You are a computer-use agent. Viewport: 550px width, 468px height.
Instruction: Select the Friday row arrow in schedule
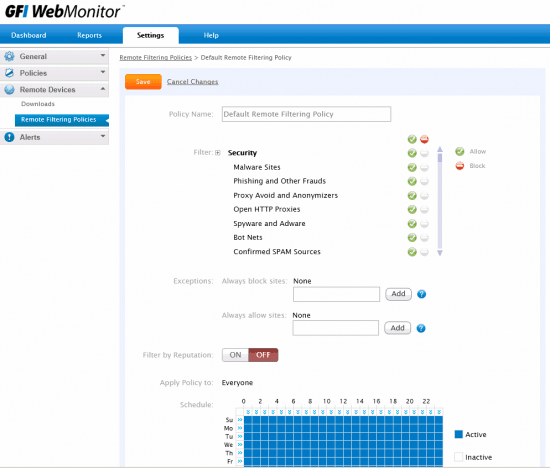click(x=240, y=461)
